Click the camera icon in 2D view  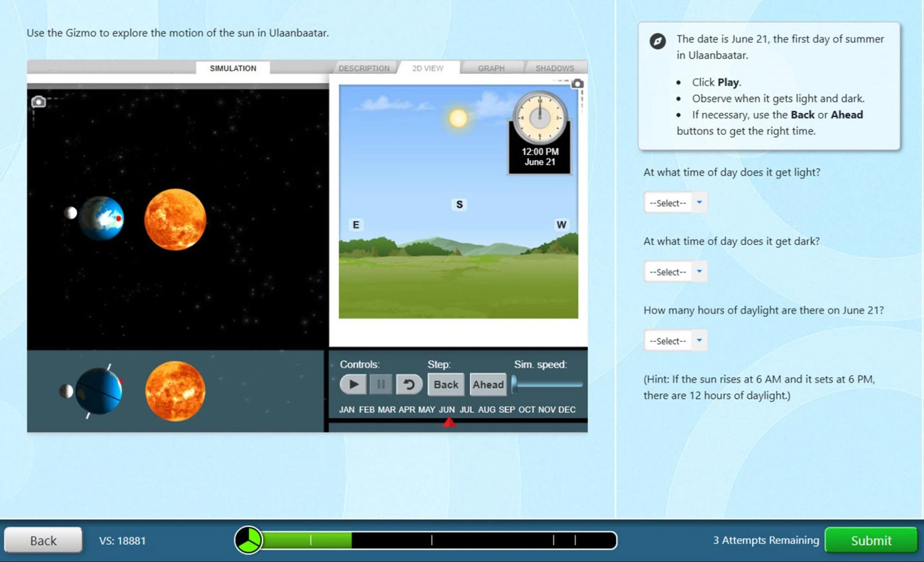[577, 84]
